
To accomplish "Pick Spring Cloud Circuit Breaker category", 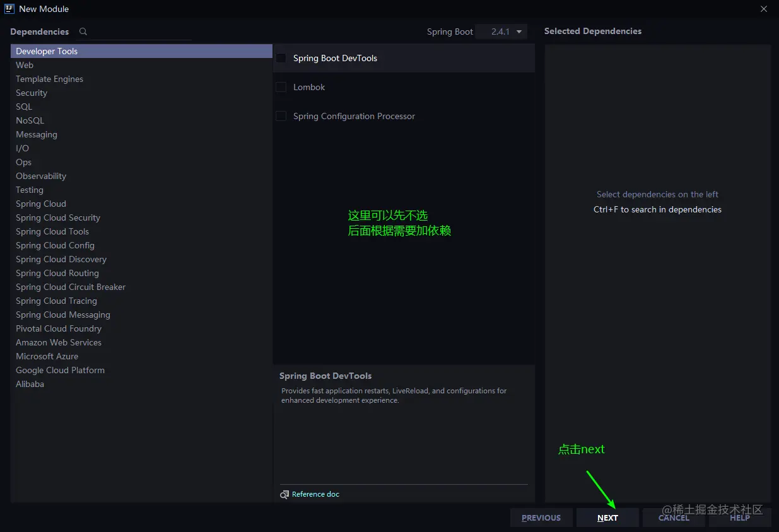I will [x=141, y=287].
